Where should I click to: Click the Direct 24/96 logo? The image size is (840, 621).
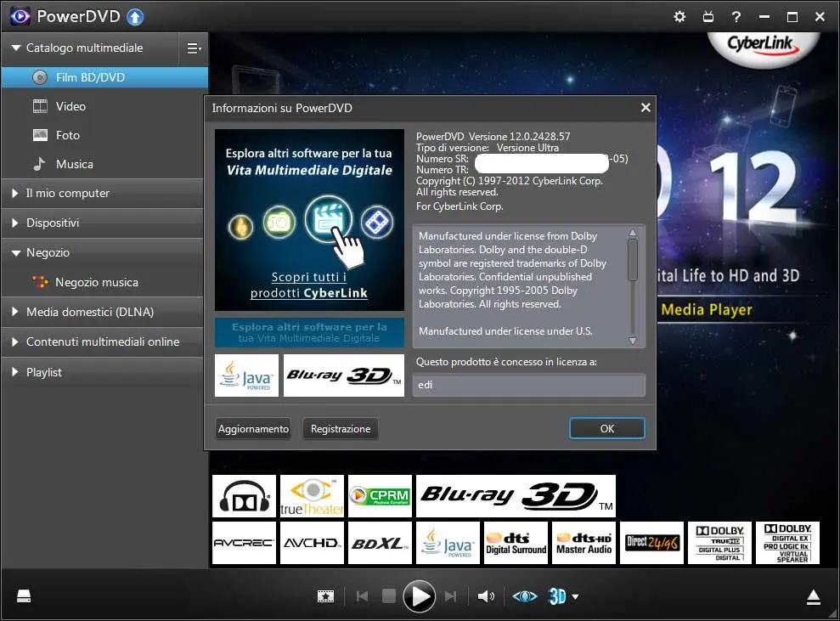652,543
